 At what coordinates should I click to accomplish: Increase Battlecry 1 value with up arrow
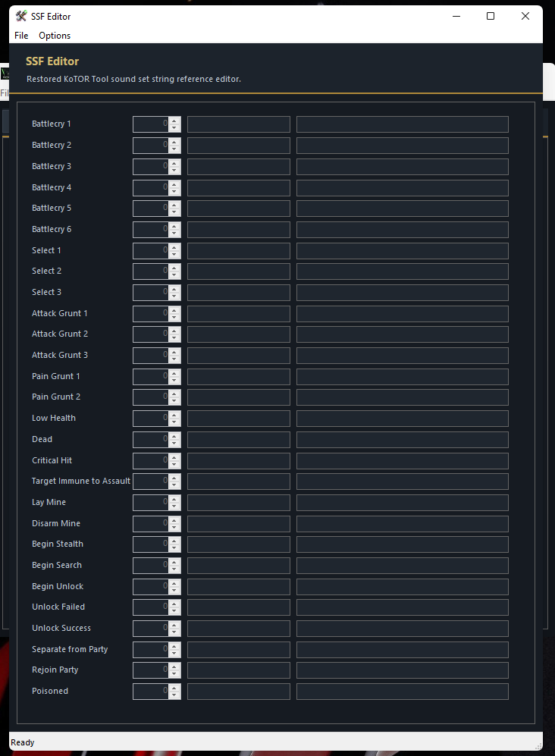174,121
